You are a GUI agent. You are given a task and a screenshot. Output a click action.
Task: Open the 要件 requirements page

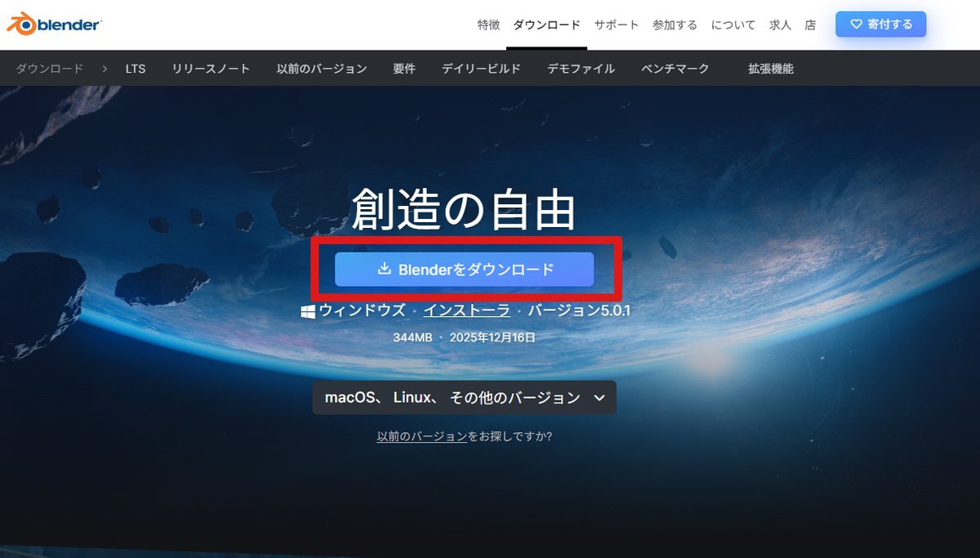click(404, 69)
